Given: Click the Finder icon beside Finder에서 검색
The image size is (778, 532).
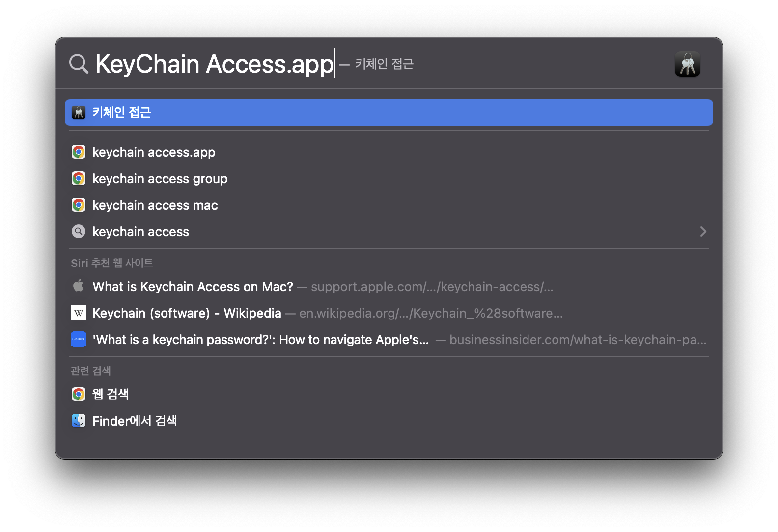Looking at the screenshot, I should (79, 421).
